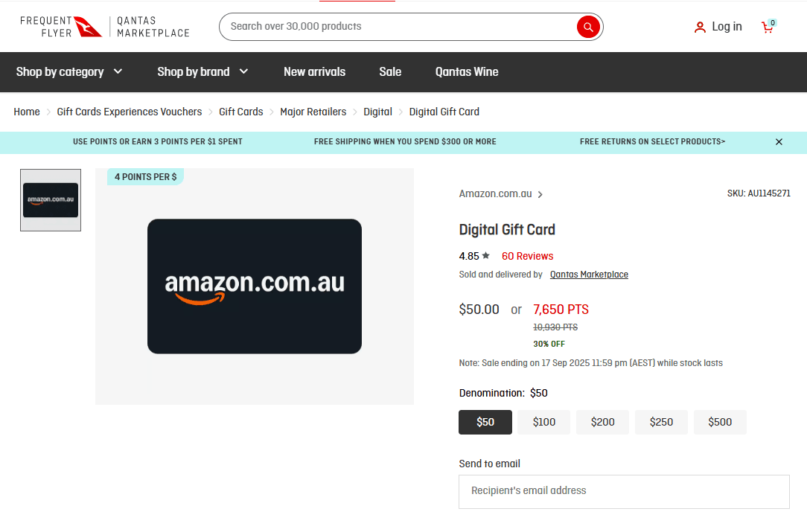Image resolution: width=807 pixels, height=532 pixels.
Task: Open the 60 Reviews link
Action: (527, 256)
